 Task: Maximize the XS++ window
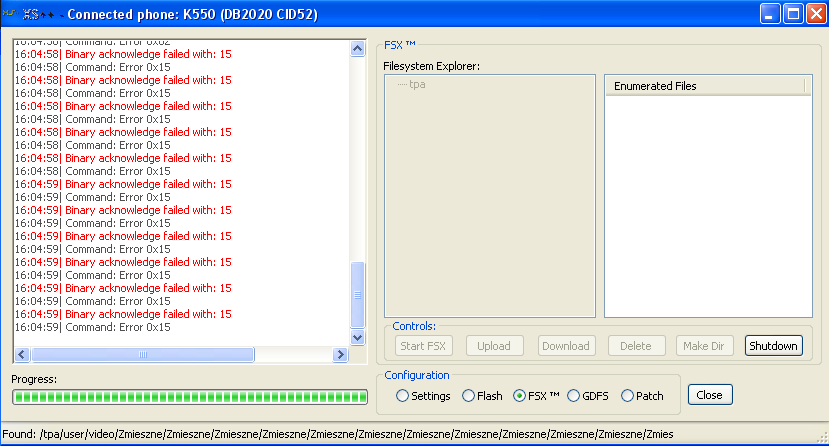(791, 14)
